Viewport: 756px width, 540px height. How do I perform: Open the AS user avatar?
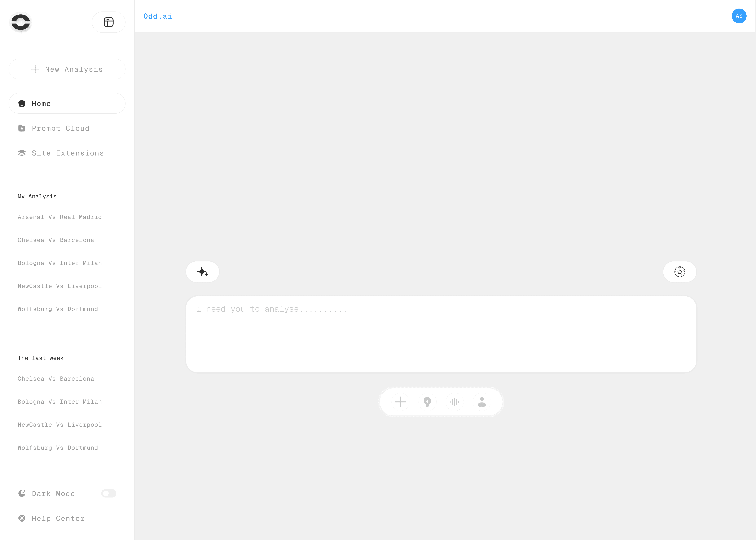click(739, 16)
